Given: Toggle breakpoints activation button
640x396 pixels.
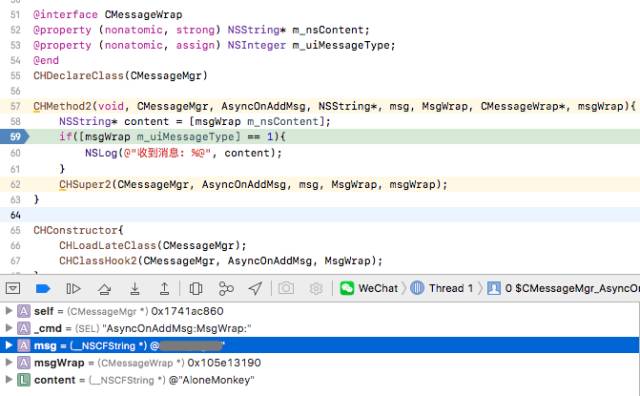Looking at the screenshot, I should click(43, 289).
